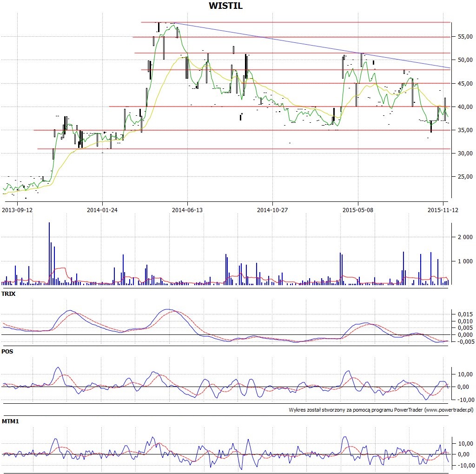The width and height of the screenshot is (476, 474).
Task: Select the 2014-10-27 date label
Action: tap(272, 210)
